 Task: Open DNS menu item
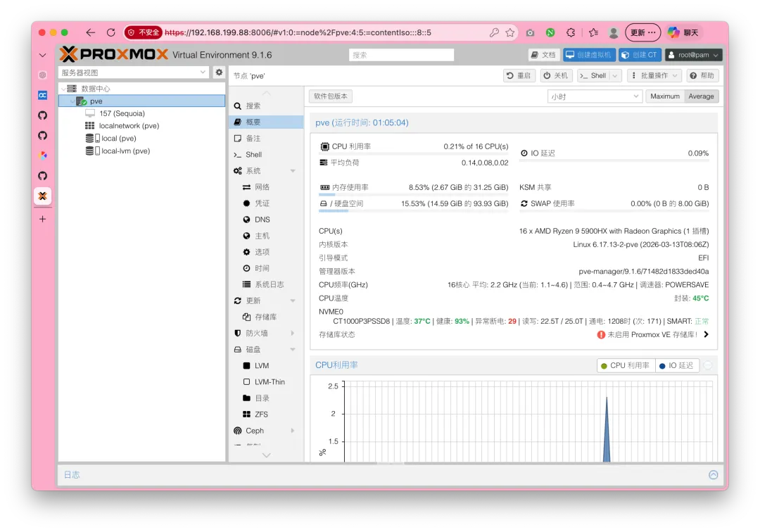click(x=266, y=220)
